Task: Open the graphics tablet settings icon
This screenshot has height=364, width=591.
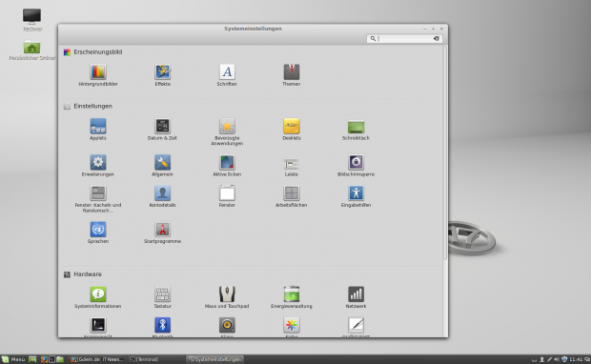Action: 356,325
